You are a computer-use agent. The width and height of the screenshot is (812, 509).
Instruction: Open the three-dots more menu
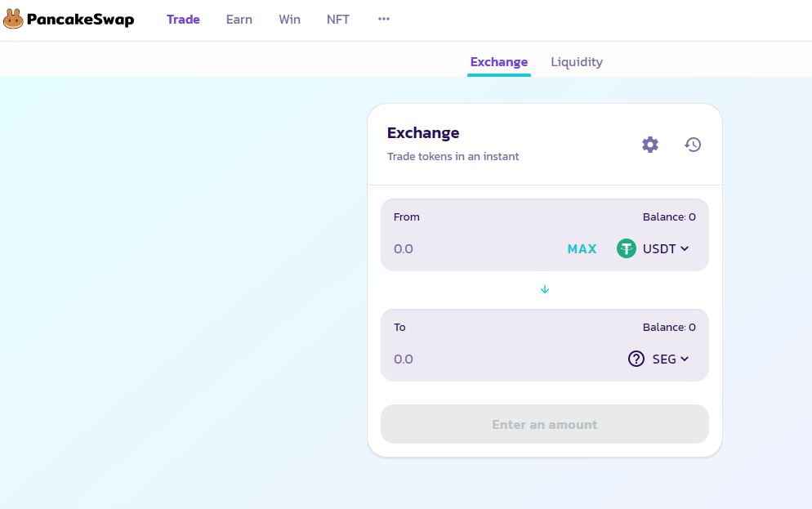[x=384, y=19]
